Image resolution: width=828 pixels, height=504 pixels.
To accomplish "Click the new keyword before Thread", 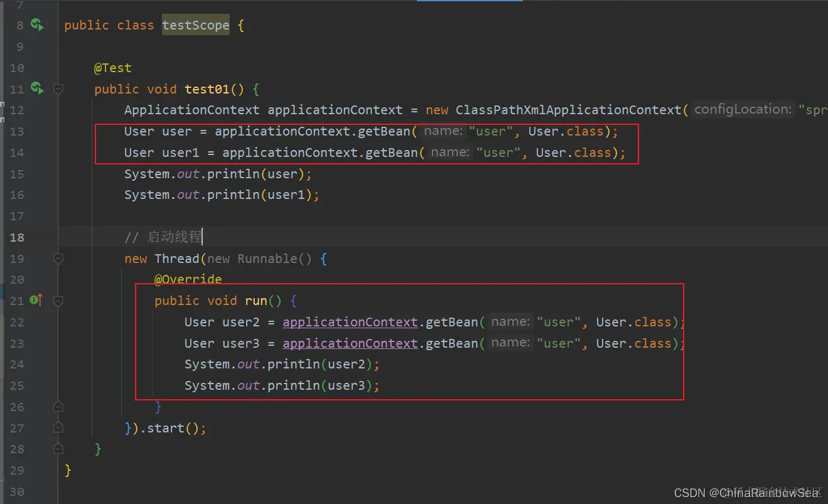I will pos(136,259).
